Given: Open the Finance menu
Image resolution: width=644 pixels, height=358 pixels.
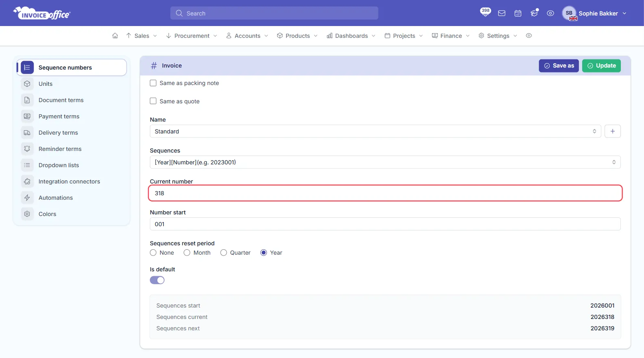Looking at the screenshot, I should [451, 36].
